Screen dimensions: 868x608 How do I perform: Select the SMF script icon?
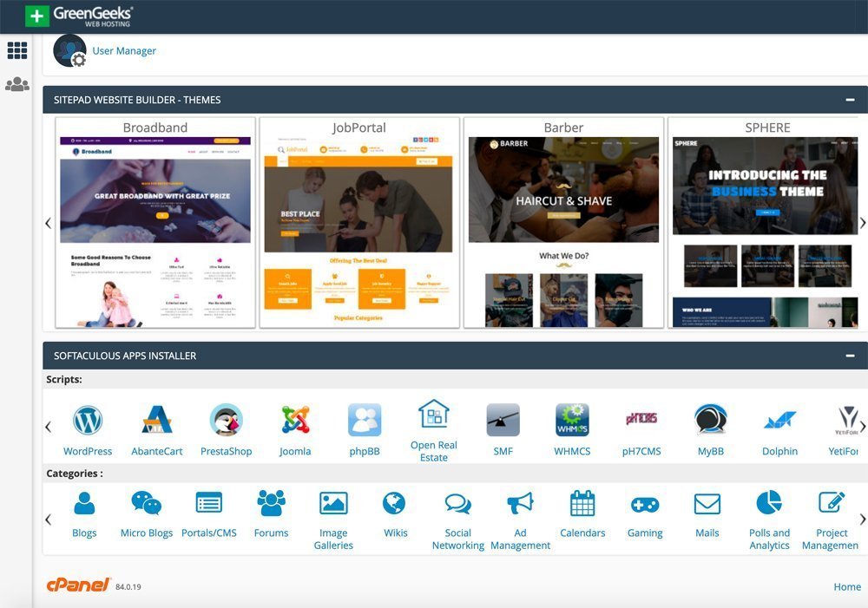tap(503, 420)
